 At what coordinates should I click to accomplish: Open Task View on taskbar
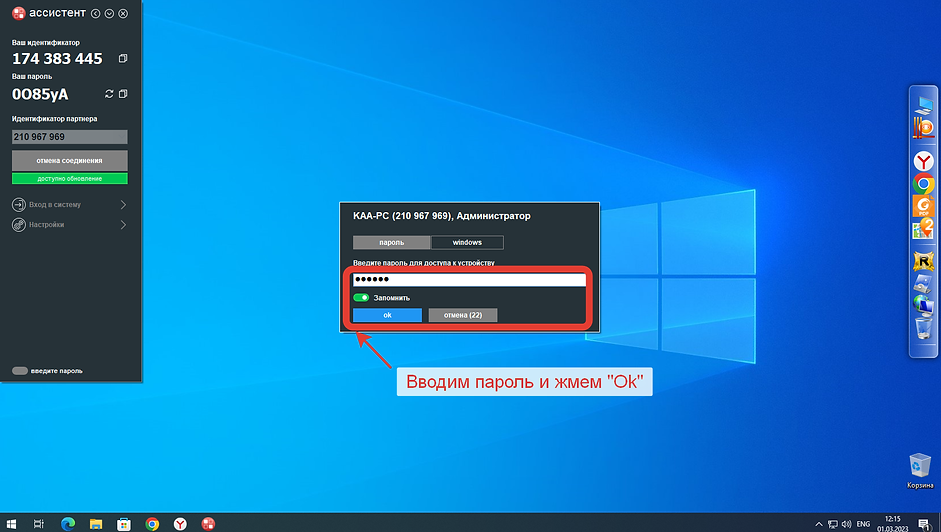tap(38, 524)
